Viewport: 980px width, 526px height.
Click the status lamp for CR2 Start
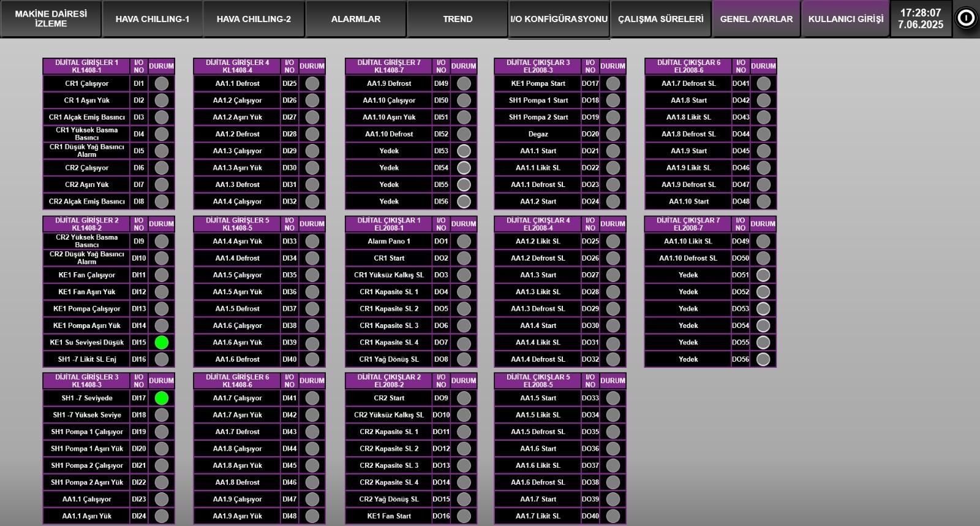[464, 398]
